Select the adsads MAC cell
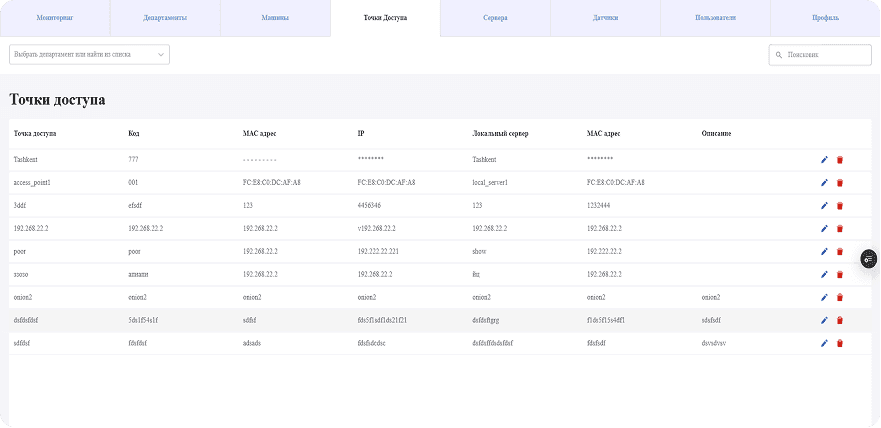The height and width of the screenshot is (428, 881). click(252, 343)
